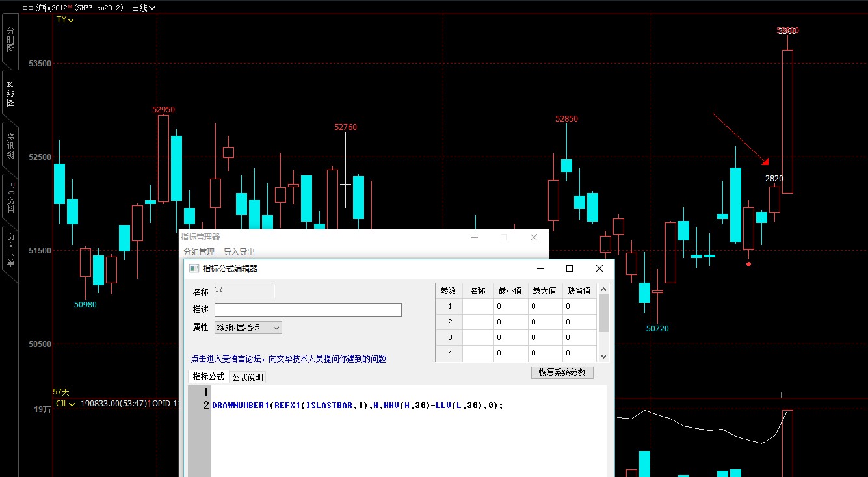868x477 pixels.
Task: Click the link icon beside 沪铜2012
Action: 27,8
